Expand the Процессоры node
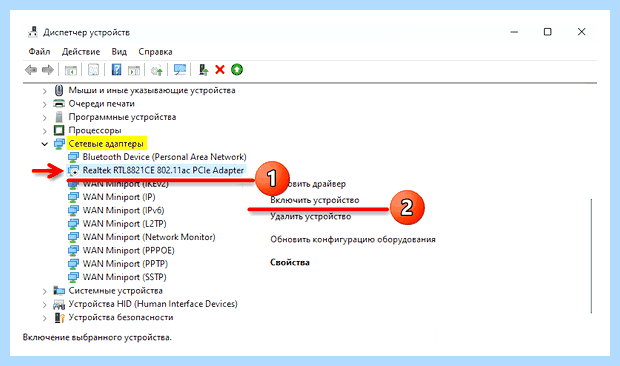Image resolution: width=620 pixels, height=366 pixels. coord(44,131)
